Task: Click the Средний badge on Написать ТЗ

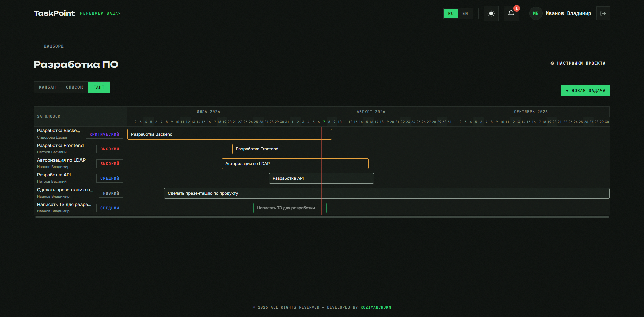Action: pyautogui.click(x=110, y=208)
